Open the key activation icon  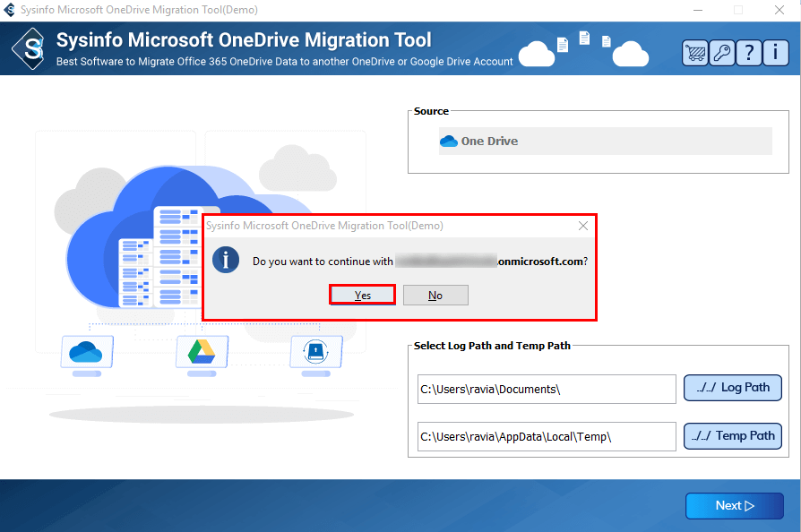[x=722, y=53]
